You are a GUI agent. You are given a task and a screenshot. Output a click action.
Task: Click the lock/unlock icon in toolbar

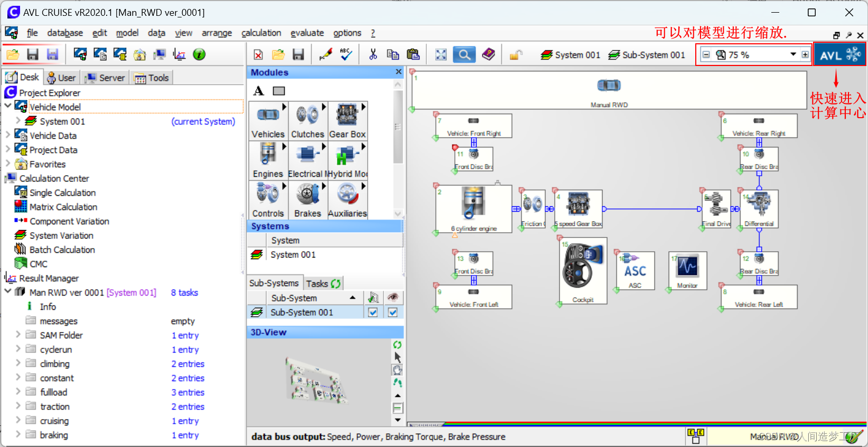click(x=516, y=54)
